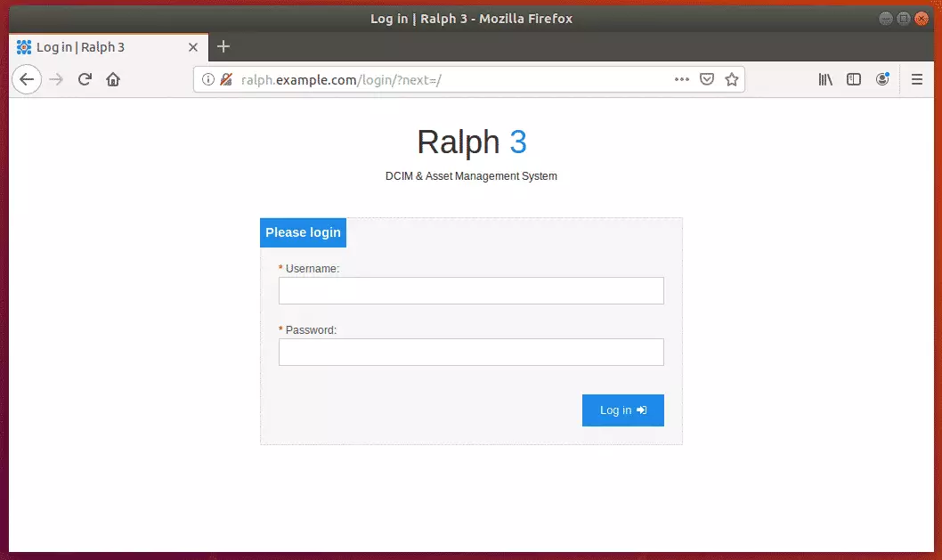This screenshot has width=942, height=560.
Task: Click the Ralph 3 heading
Action: pos(472,142)
